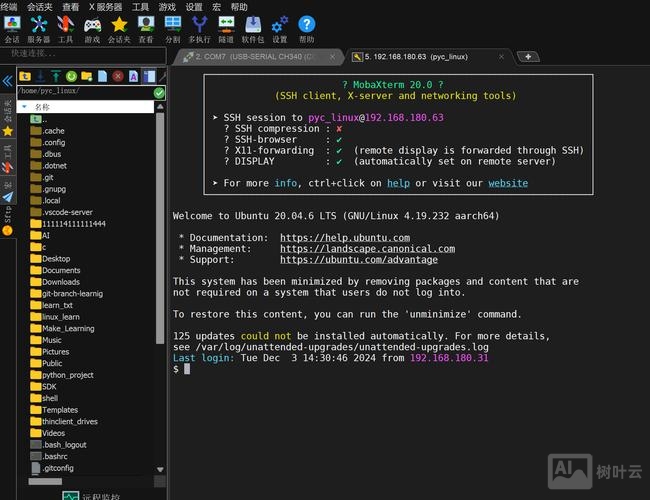Image resolution: width=650 pixels, height=500 pixels.
Task: Click the file list scroll-up arrow
Action: [x=160, y=107]
